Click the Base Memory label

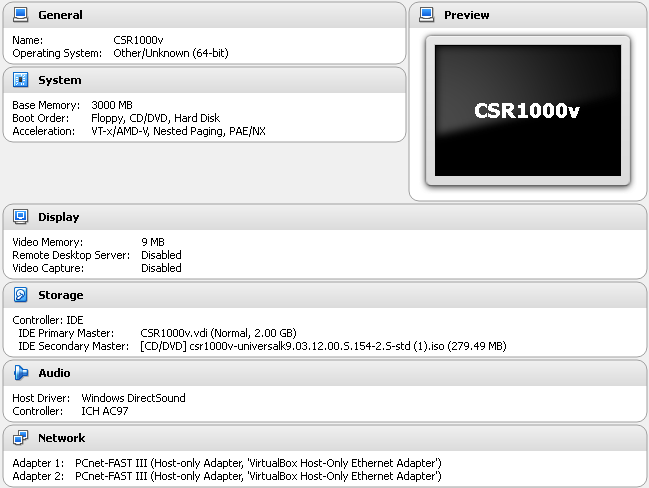[46, 105]
